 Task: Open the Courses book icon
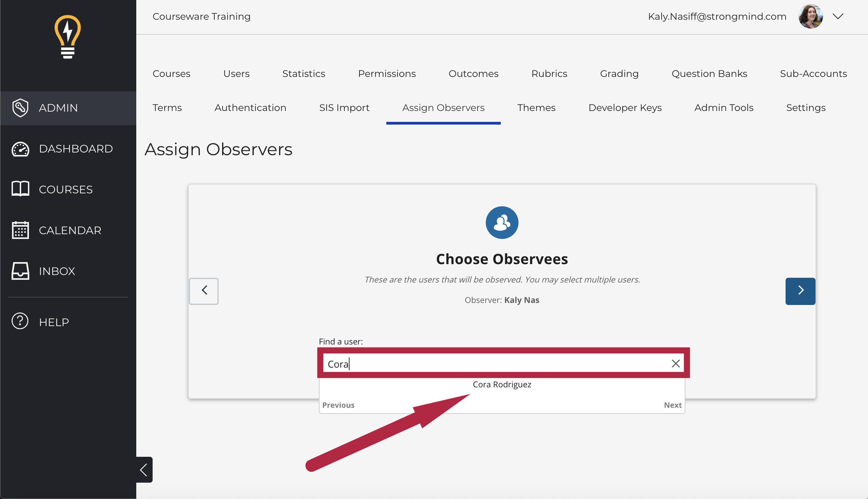(x=20, y=189)
